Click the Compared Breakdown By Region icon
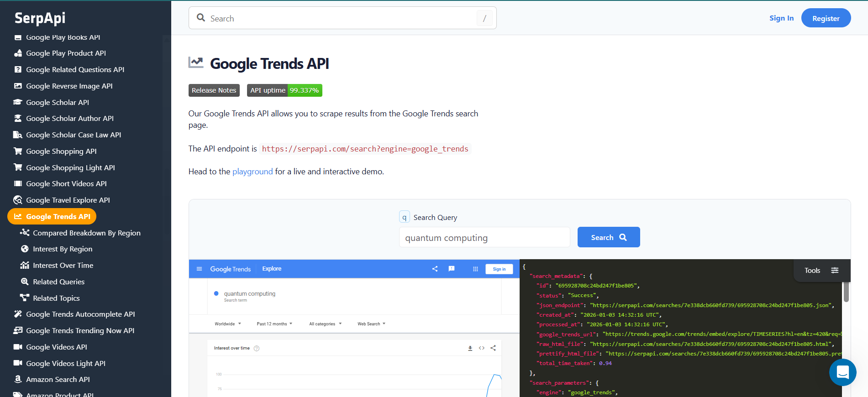This screenshot has height=397, width=868. tap(25, 233)
